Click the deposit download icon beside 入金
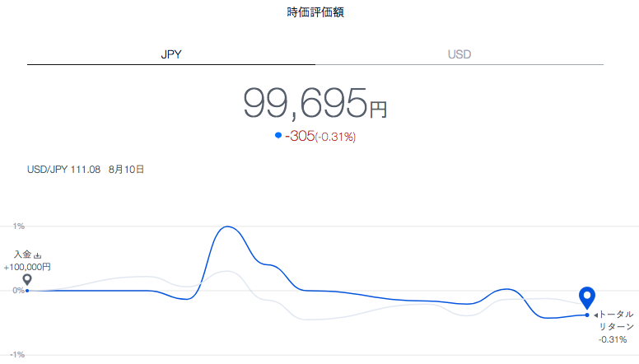This screenshot has width=639, height=364. (x=38, y=255)
